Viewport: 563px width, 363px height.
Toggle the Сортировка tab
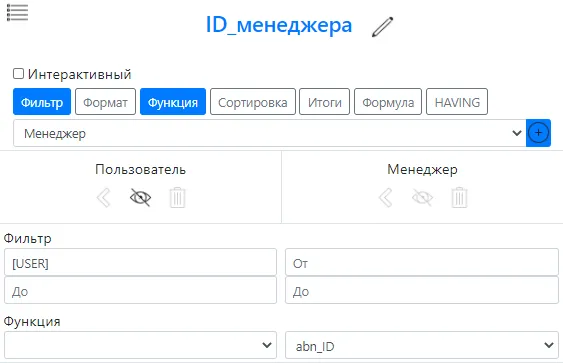[x=253, y=102]
